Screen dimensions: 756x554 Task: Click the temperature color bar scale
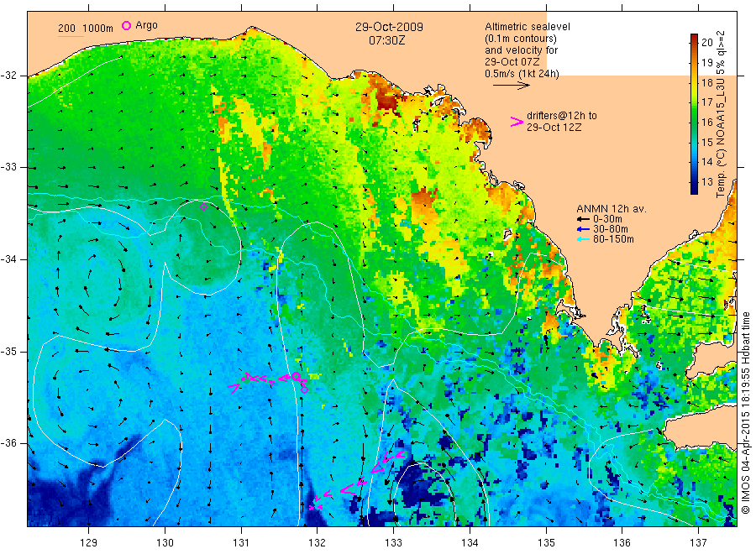pos(695,113)
